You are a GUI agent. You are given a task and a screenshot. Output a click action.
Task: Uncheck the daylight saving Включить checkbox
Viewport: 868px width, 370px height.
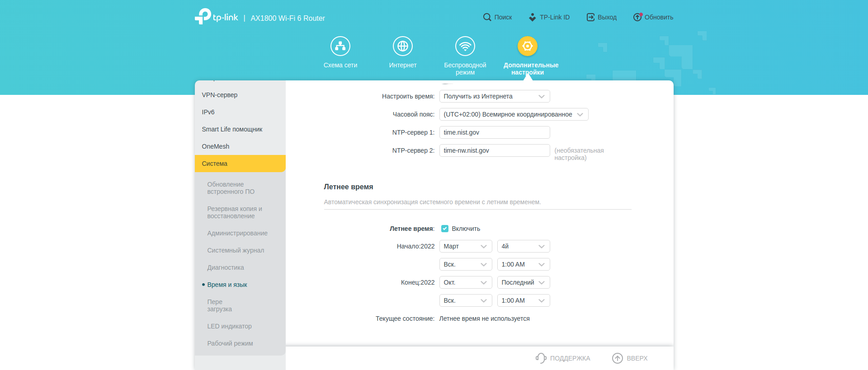(445, 229)
